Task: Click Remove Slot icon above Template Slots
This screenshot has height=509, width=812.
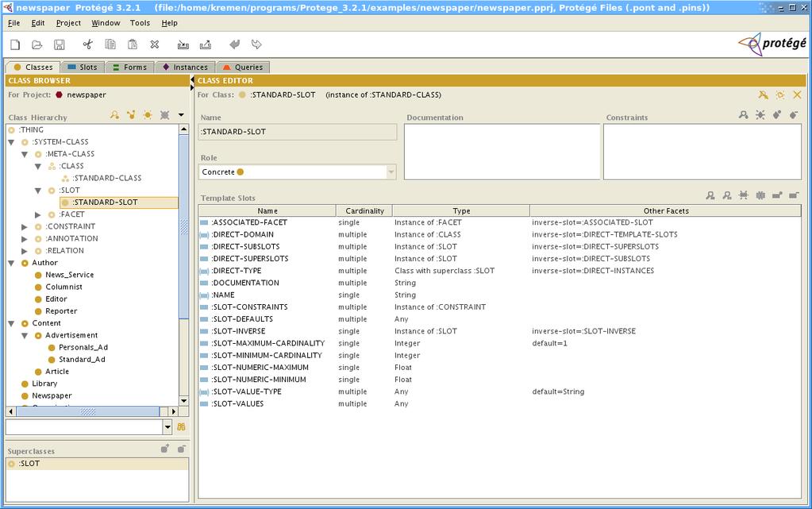Action: 794,195
